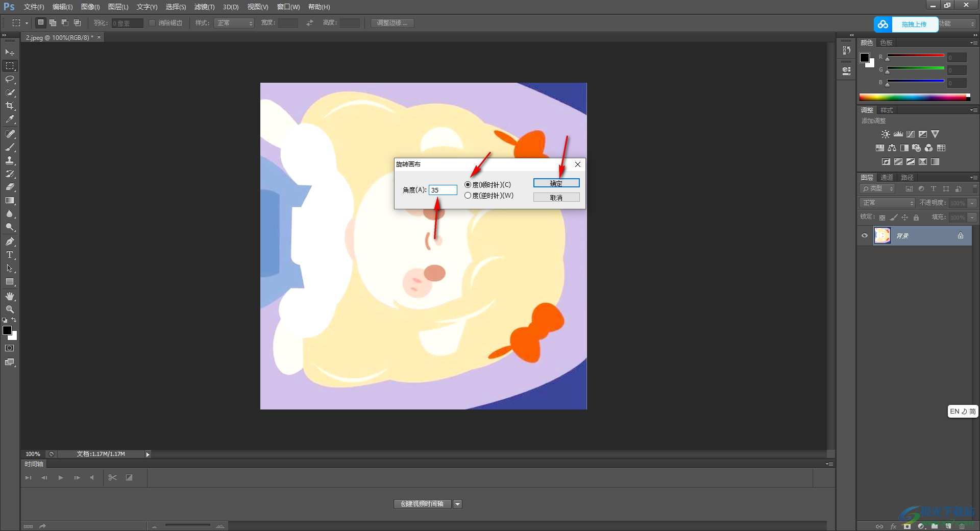Open the 图像(I) menu
This screenshot has width=980, height=531.
[90, 7]
